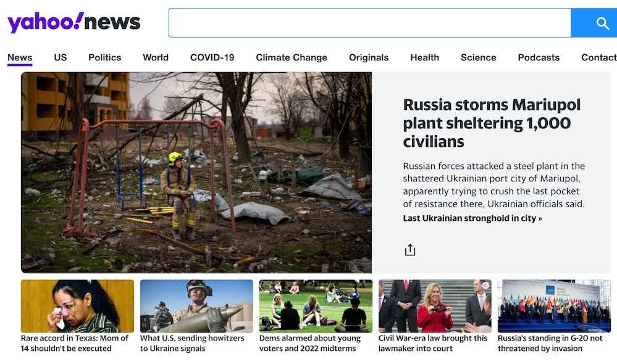The width and height of the screenshot is (617, 364).
Task: Open the Texas mom execution story thumbnail
Action: tap(78, 306)
